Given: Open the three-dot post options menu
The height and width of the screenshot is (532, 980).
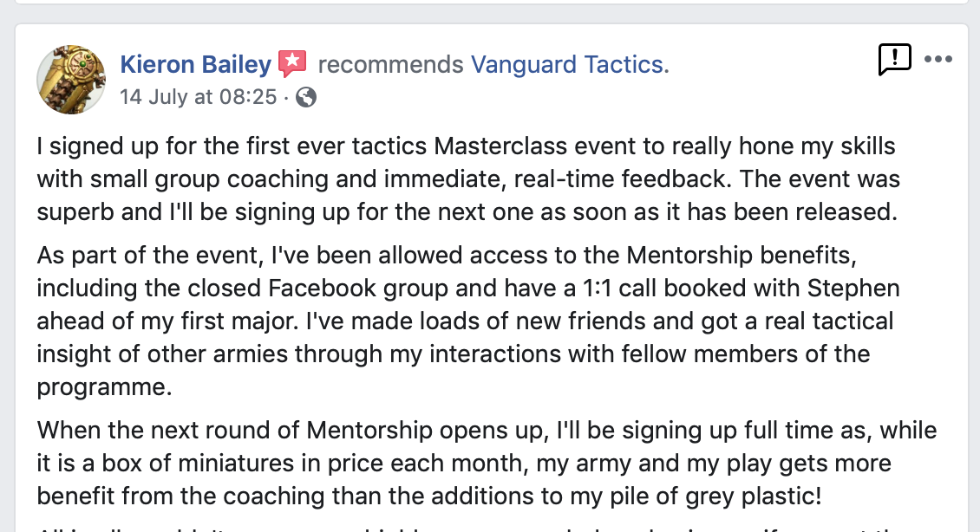Looking at the screenshot, I should [x=938, y=60].
